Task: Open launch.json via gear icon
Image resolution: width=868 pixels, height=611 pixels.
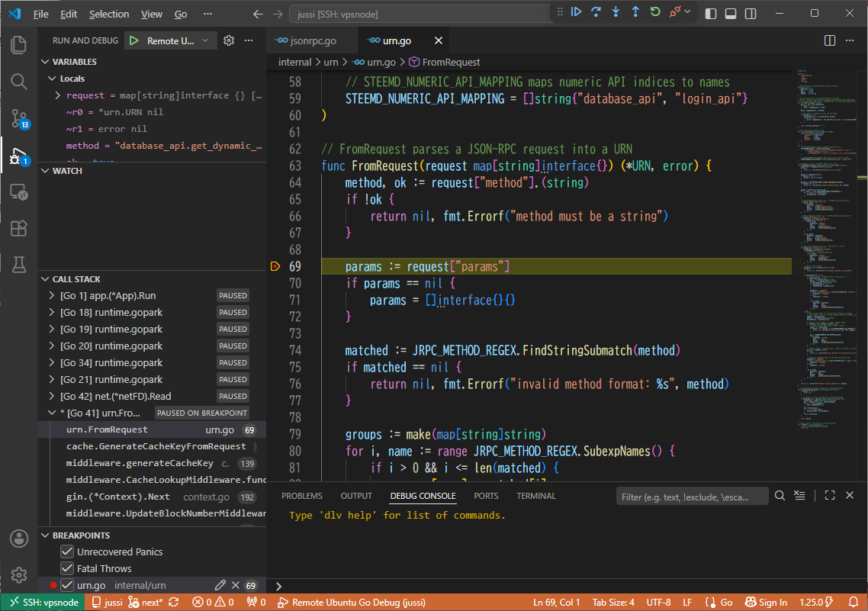Action: pos(229,40)
